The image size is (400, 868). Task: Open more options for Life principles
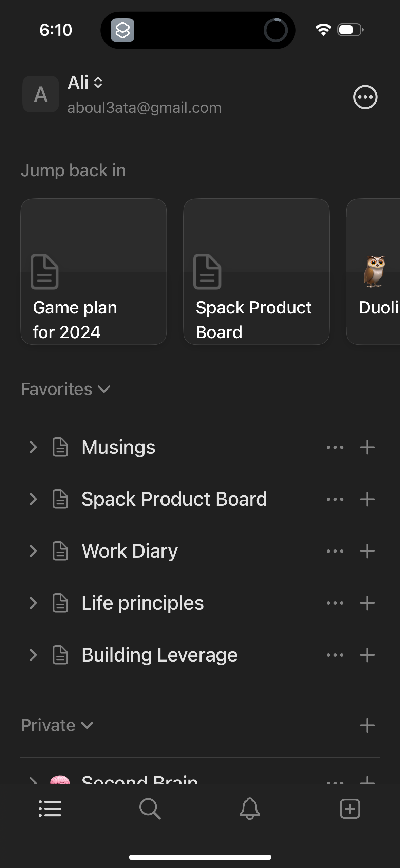point(335,603)
